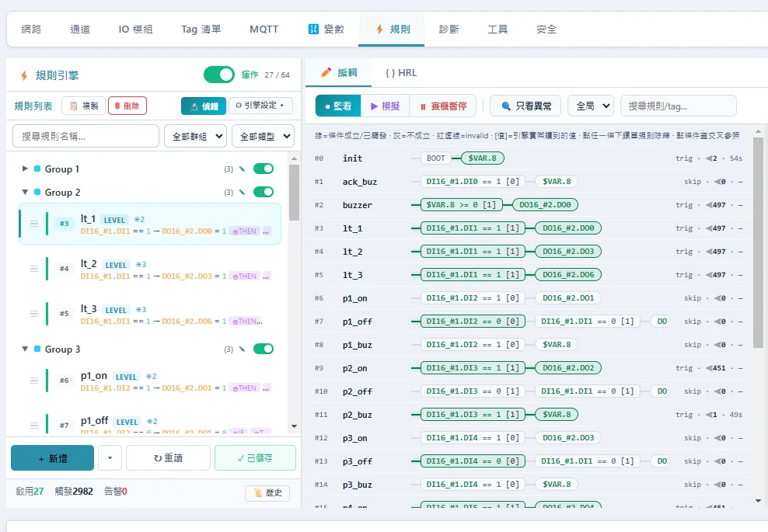Image resolution: width=768 pixels, height=532 pixels.
Task: Open the 診斷 diagnostics tab
Action: tap(449, 30)
